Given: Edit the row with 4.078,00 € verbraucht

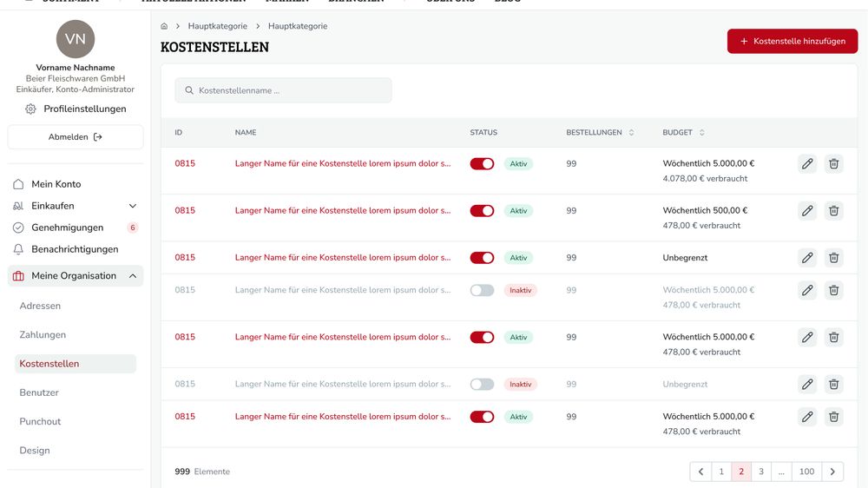Looking at the screenshot, I should point(807,164).
